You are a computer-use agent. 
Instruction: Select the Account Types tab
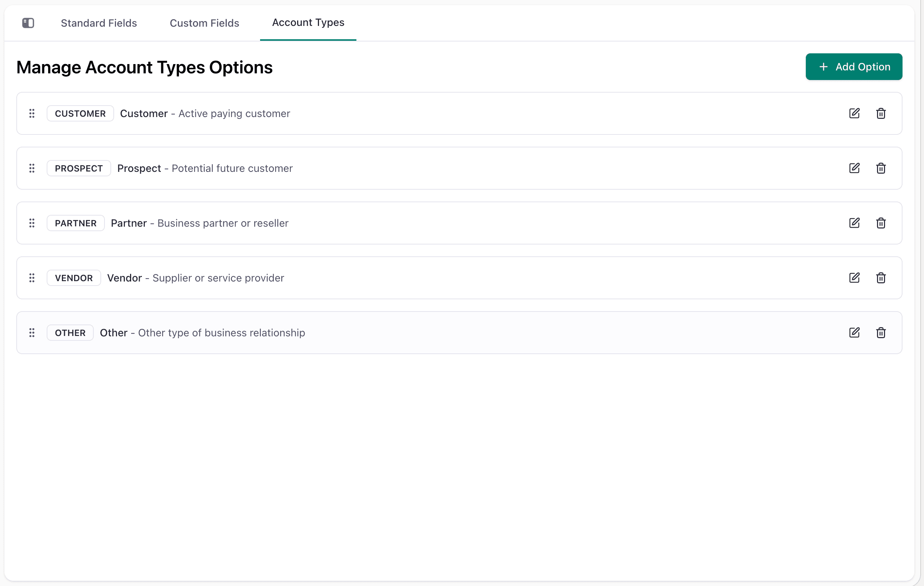(308, 23)
